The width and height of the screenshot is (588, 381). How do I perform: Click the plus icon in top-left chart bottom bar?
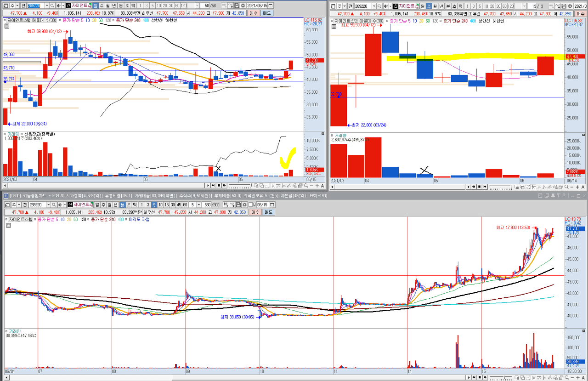pos(317,186)
